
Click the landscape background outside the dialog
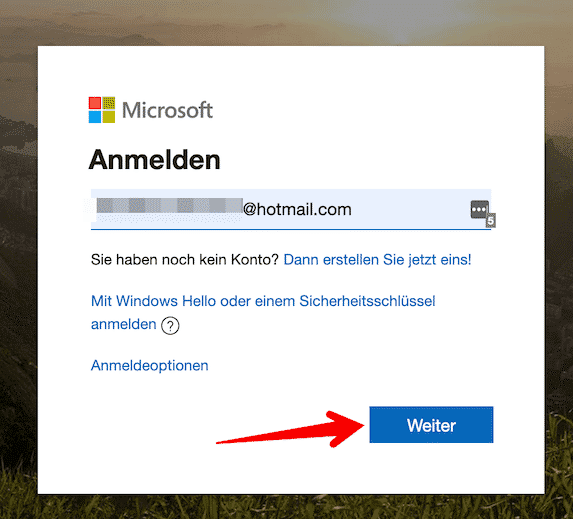(x=18, y=256)
